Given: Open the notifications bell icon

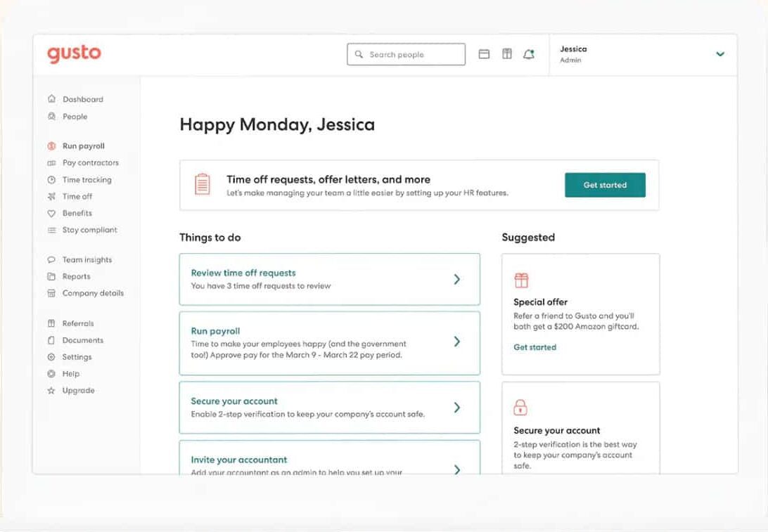Looking at the screenshot, I should [x=530, y=53].
